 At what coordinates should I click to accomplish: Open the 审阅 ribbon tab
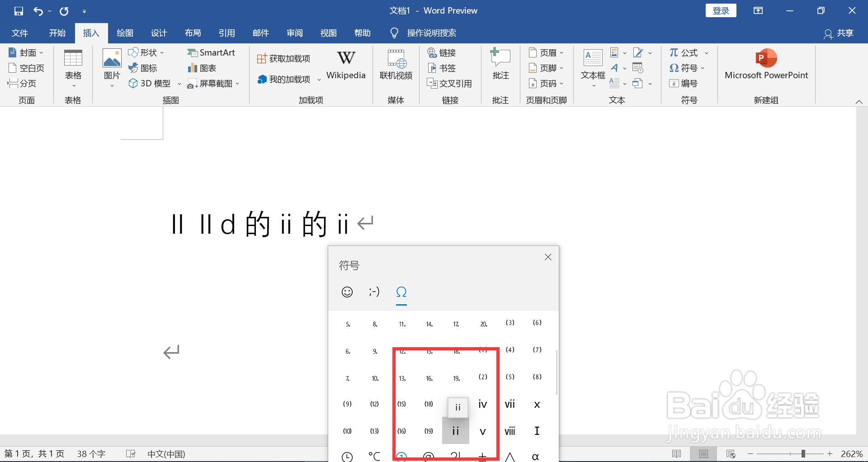[294, 33]
